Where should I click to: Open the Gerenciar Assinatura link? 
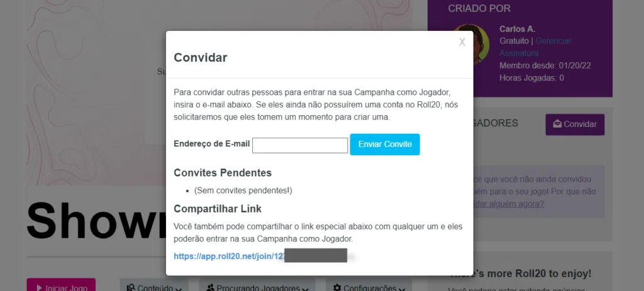point(535,47)
